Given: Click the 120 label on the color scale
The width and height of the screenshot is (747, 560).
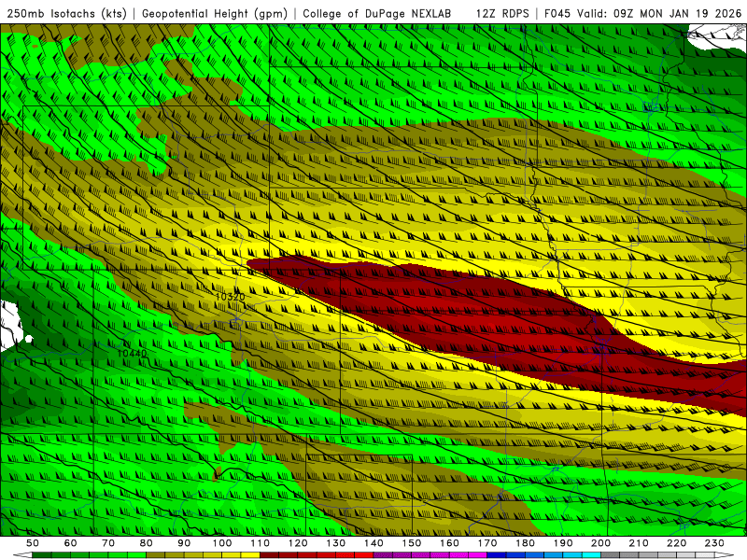Looking at the screenshot, I should click(298, 543).
